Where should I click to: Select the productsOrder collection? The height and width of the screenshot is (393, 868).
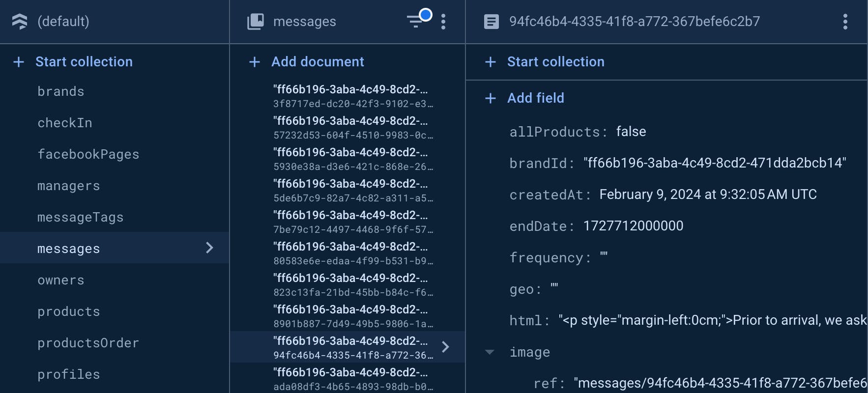[88, 343]
